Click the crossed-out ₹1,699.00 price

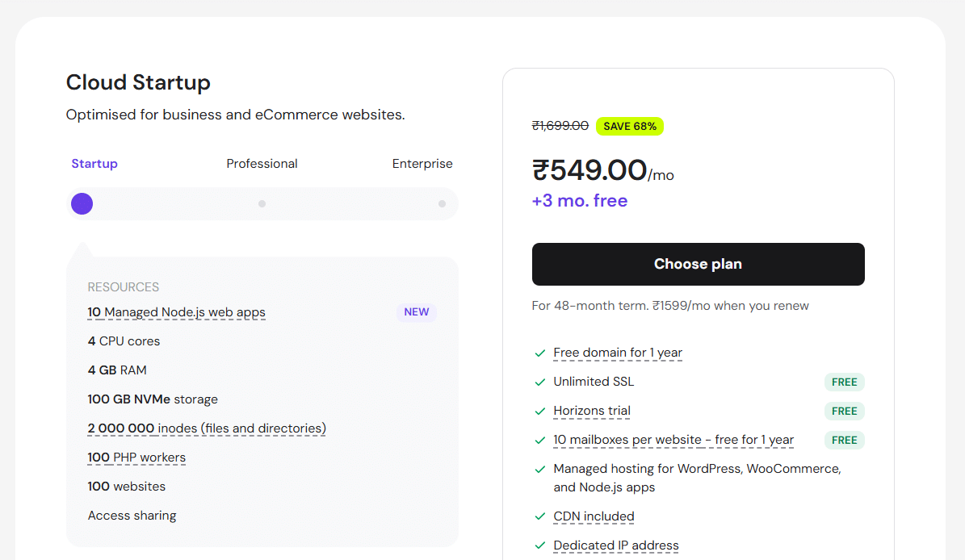560,126
